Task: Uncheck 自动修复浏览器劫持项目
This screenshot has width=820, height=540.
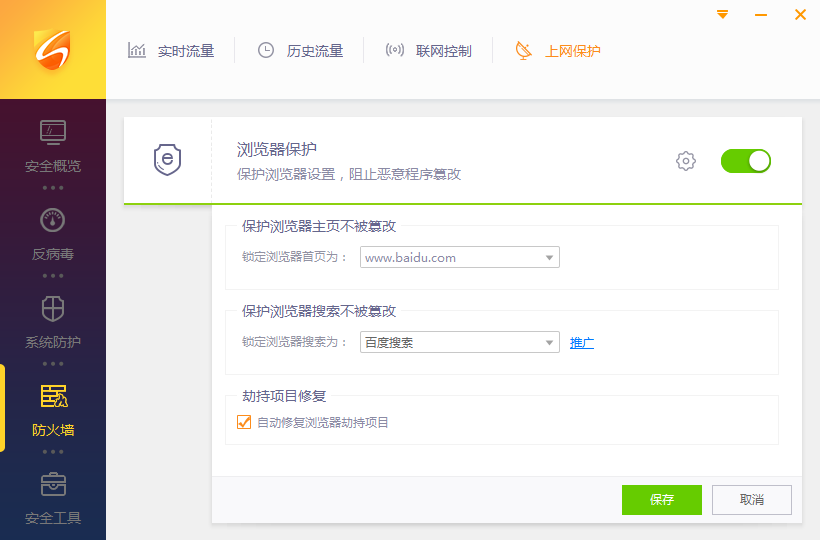Action: (244, 422)
